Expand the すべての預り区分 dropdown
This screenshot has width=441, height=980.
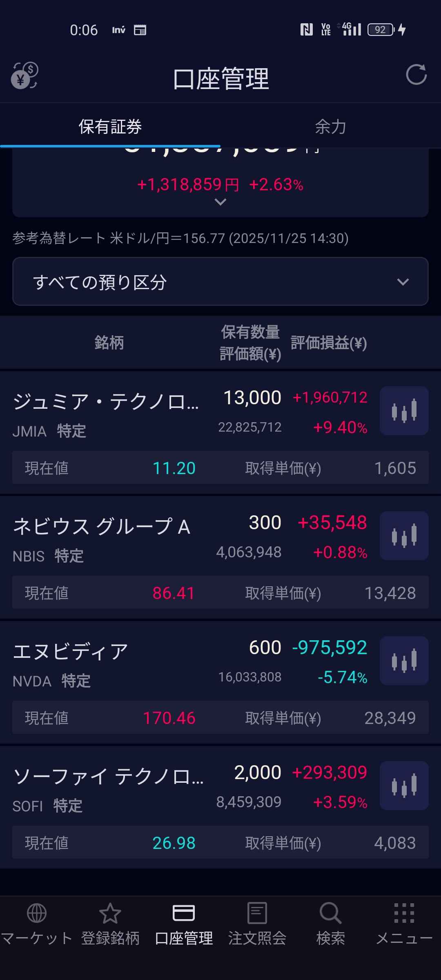click(x=220, y=282)
